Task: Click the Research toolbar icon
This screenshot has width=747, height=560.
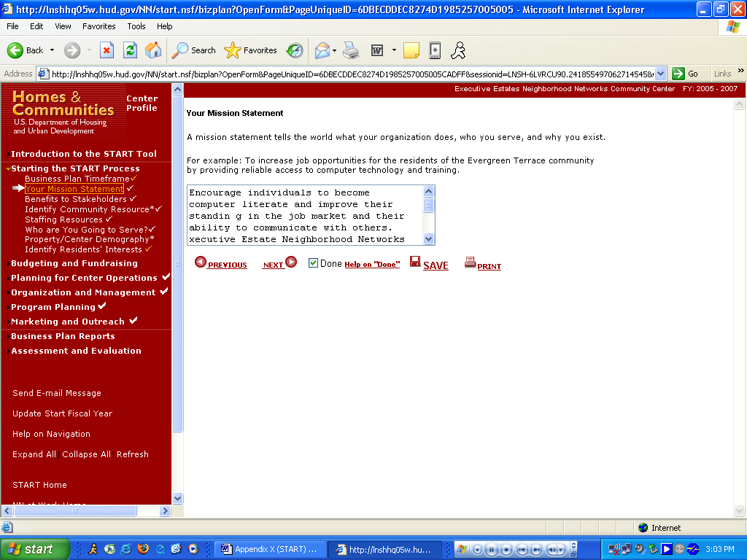Action: (435, 50)
